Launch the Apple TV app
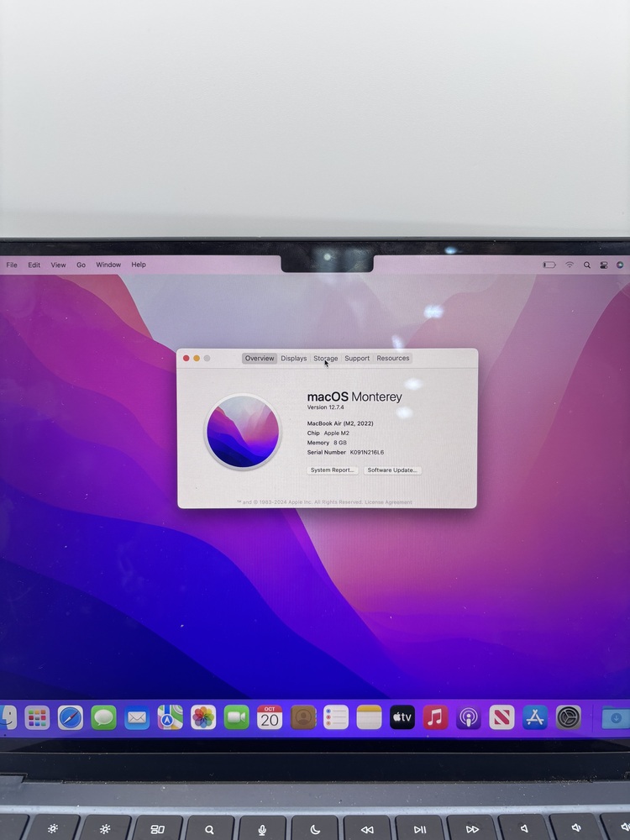The image size is (630, 840). point(402,717)
